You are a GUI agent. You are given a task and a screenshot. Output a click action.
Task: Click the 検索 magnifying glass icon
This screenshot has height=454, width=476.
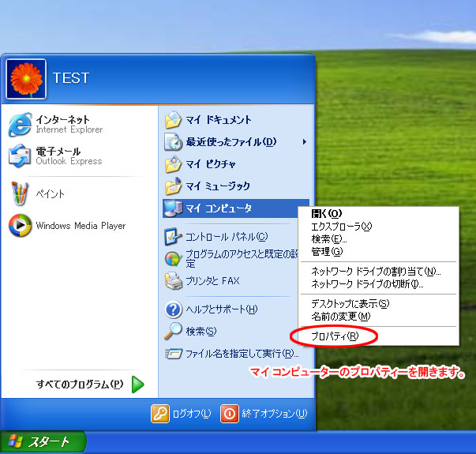[x=174, y=331]
